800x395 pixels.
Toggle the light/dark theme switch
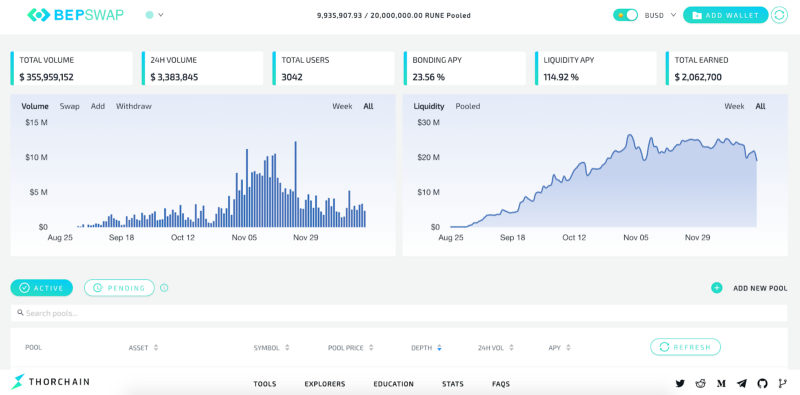click(625, 15)
